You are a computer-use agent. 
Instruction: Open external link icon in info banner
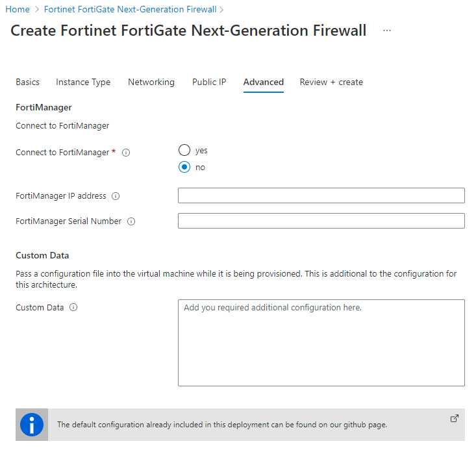[x=454, y=419]
